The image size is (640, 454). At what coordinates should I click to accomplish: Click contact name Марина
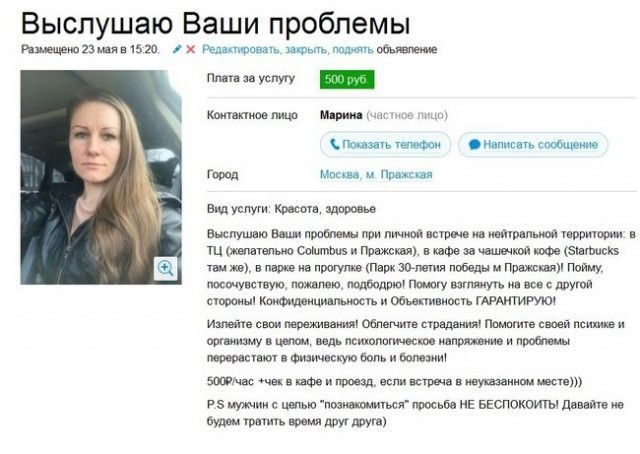coord(341,115)
